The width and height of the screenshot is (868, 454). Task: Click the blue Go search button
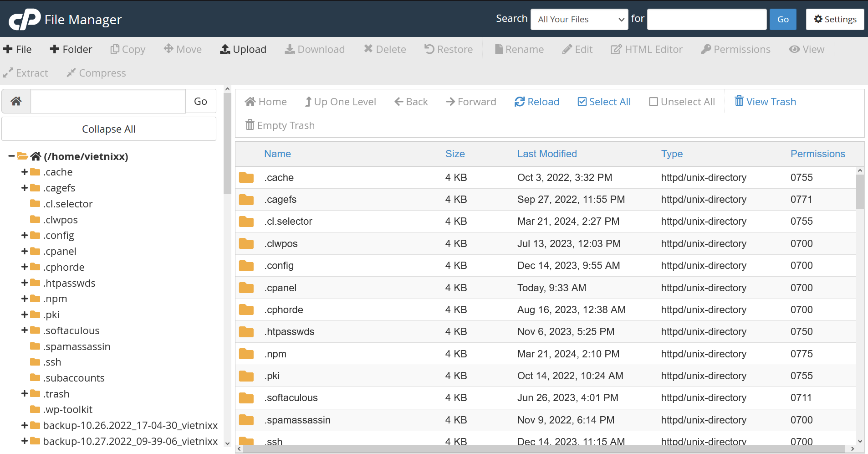point(782,19)
